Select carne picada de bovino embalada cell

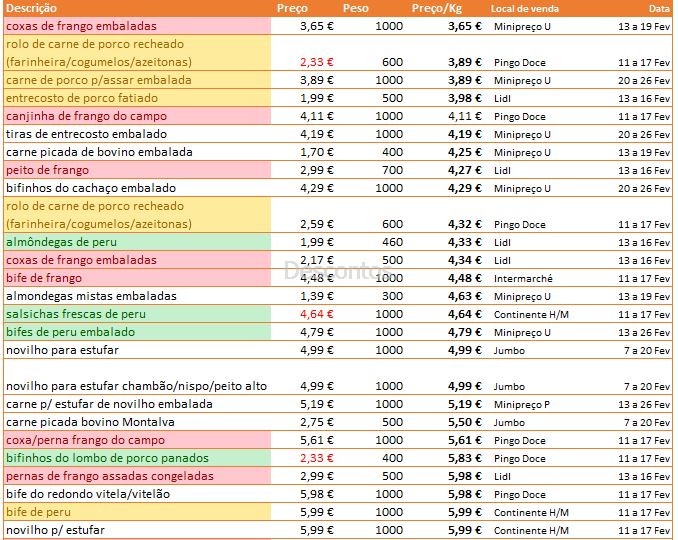pos(138,152)
